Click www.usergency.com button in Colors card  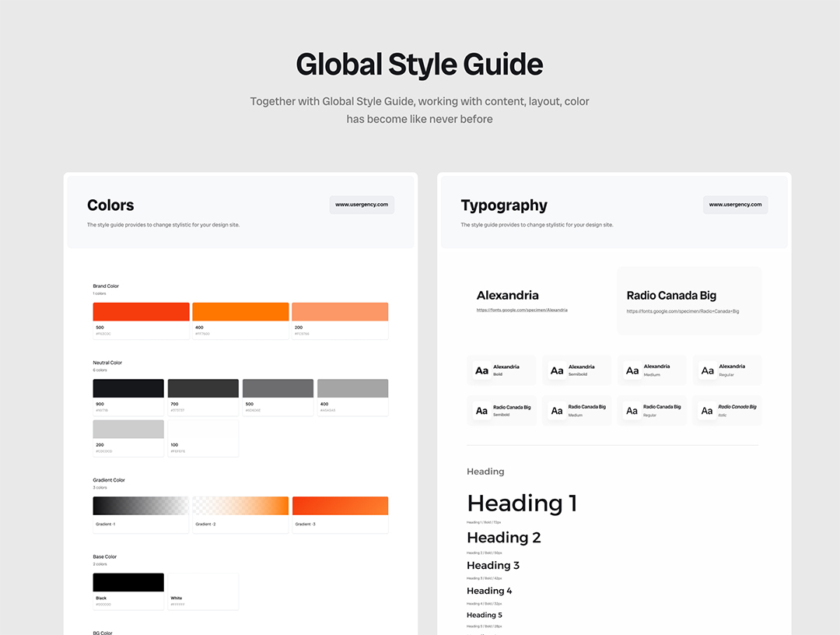point(362,205)
